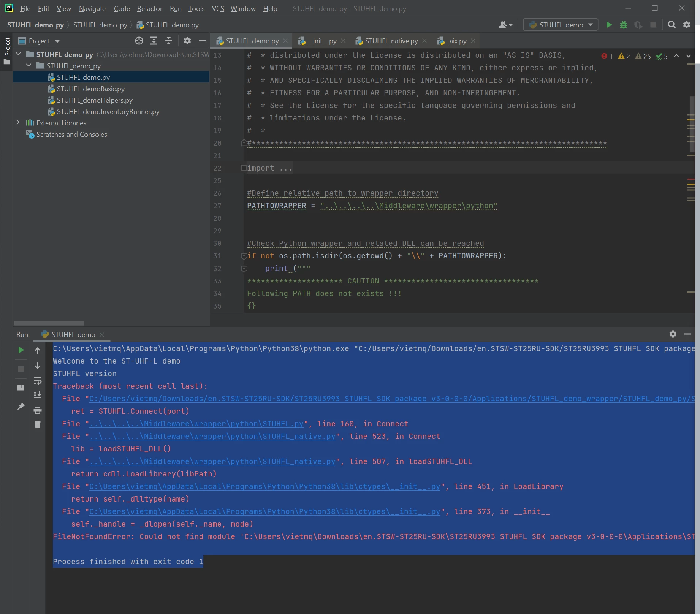Image resolution: width=700 pixels, height=614 pixels.
Task: Open IDE settings gear in top toolbar
Action: (x=687, y=25)
